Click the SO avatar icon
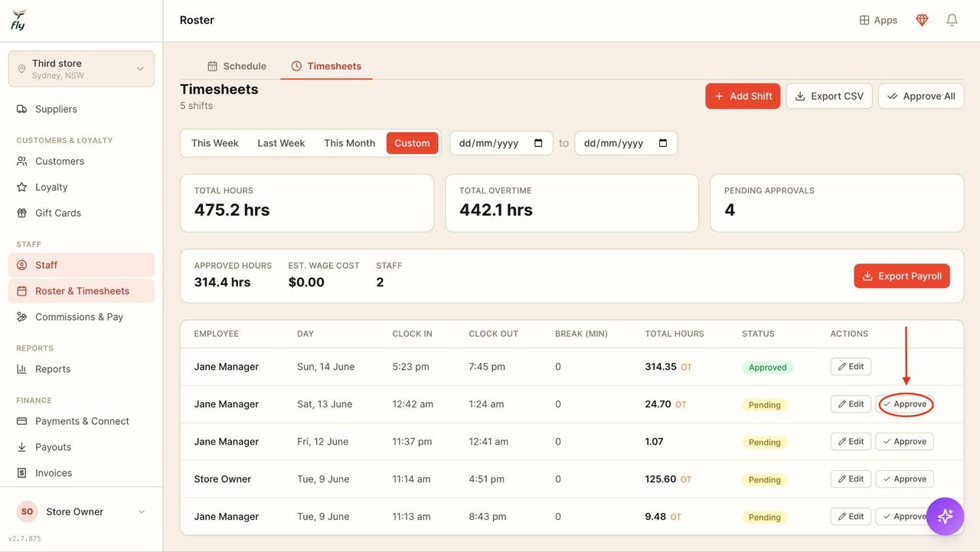Screen dimensions: 980x552 [x=27, y=511]
